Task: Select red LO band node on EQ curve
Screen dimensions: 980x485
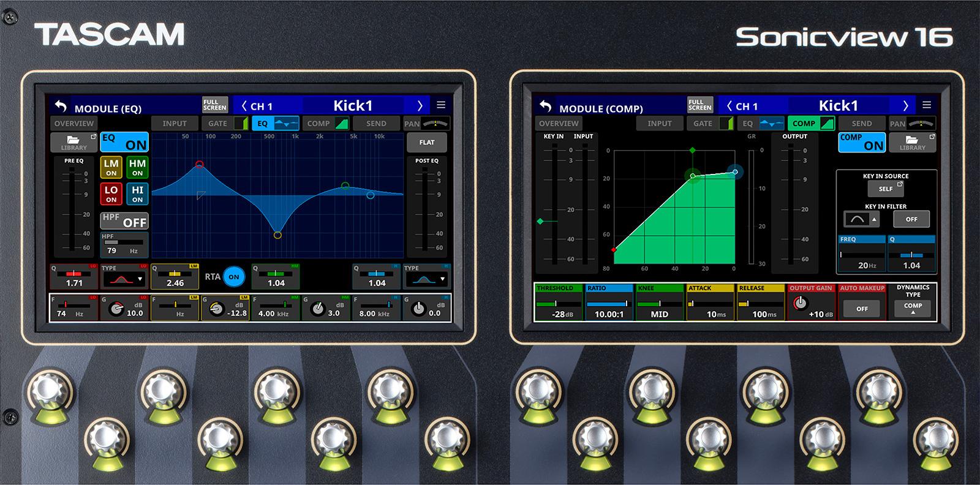Action: tap(199, 165)
